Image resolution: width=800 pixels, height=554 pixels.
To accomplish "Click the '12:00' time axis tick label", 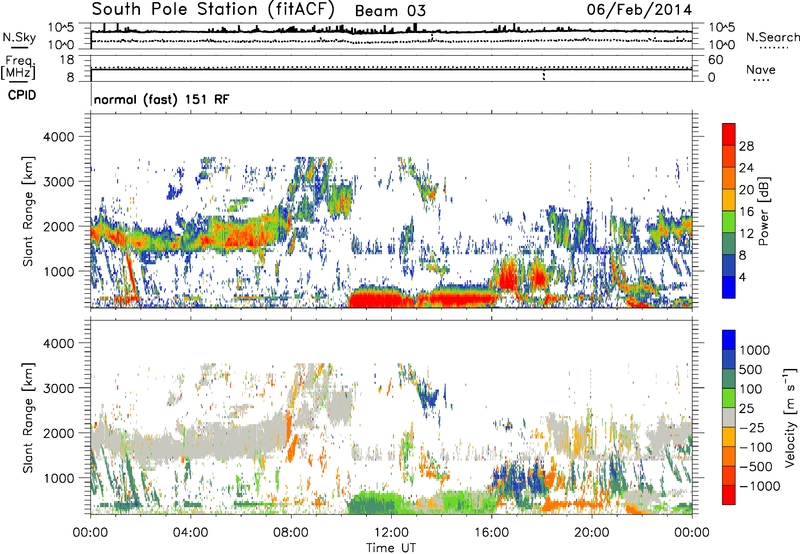I will click(391, 533).
